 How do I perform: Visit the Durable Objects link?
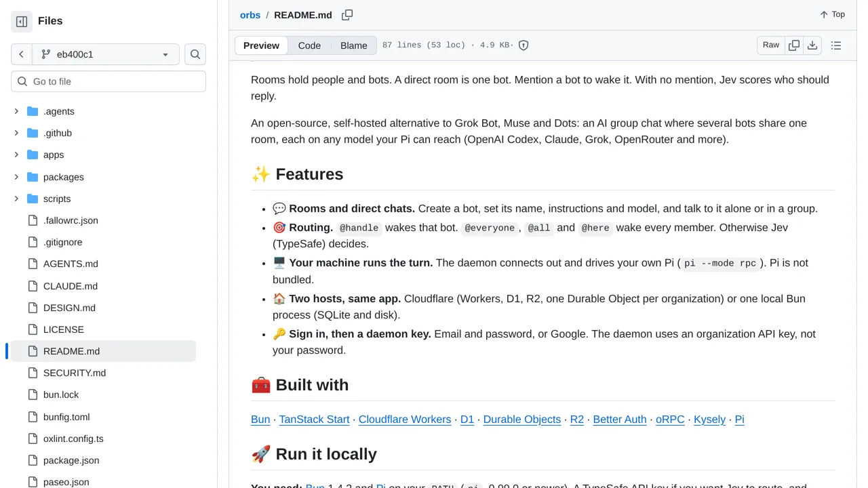(522, 420)
